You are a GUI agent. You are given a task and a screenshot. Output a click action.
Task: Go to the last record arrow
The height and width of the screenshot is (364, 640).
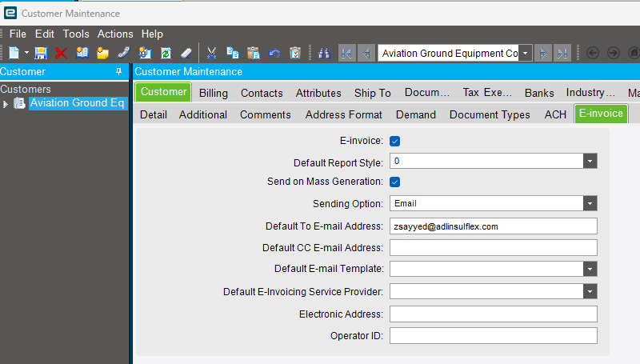pos(562,53)
